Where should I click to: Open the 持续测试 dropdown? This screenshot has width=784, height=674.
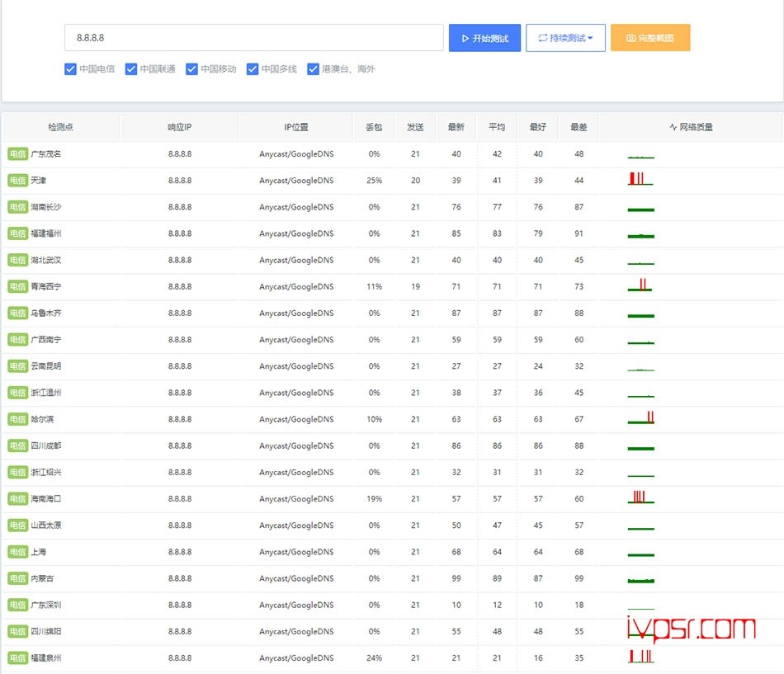(565, 38)
